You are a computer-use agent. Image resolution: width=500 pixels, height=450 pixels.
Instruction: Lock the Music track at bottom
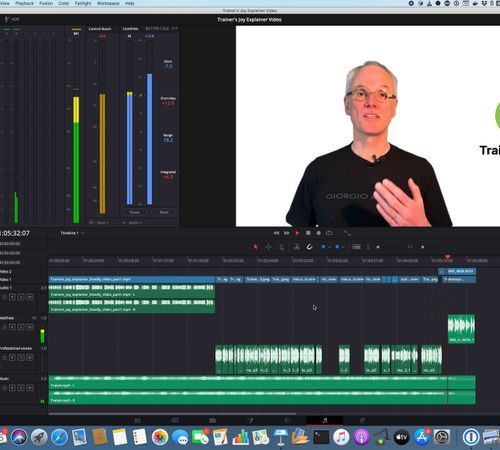(x=4, y=388)
